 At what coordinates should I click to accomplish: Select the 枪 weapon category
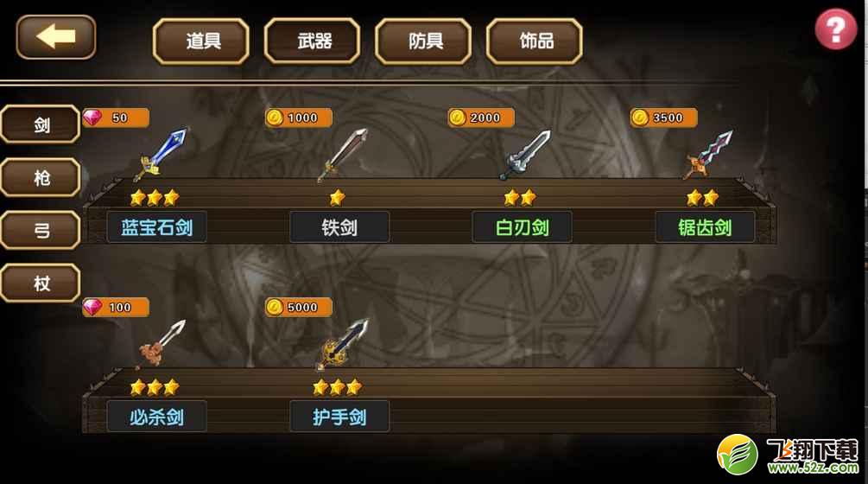(x=41, y=177)
